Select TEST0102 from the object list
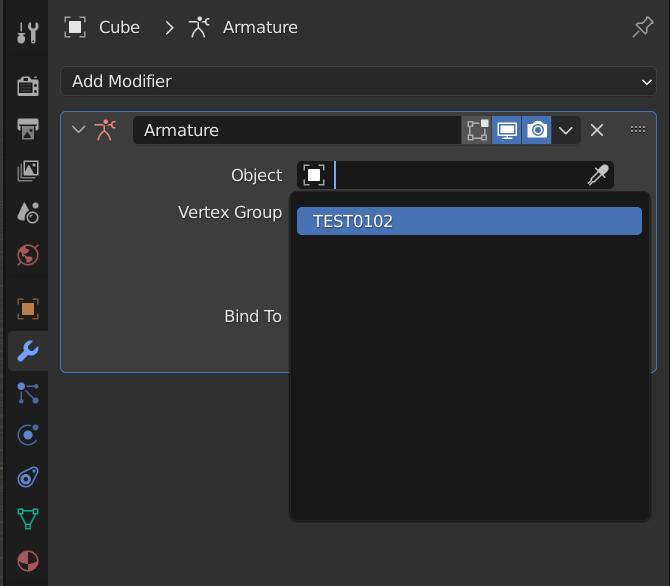This screenshot has height=586, width=670. click(x=469, y=221)
